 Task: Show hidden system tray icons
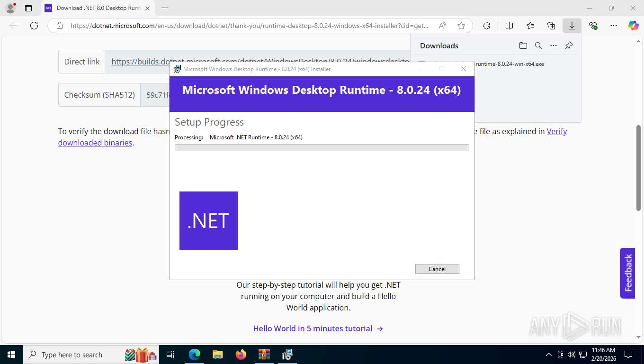click(549, 355)
